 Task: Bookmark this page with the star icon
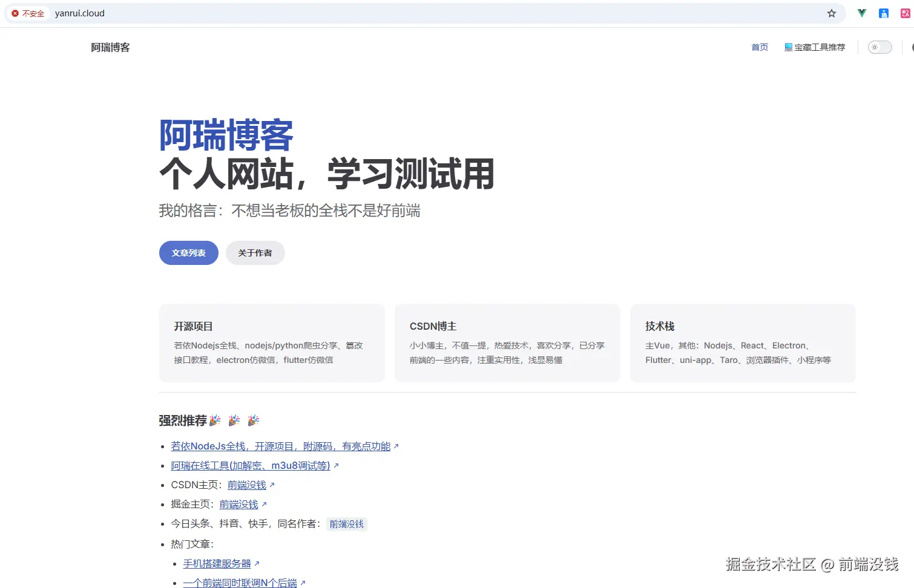click(x=832, y=13)
